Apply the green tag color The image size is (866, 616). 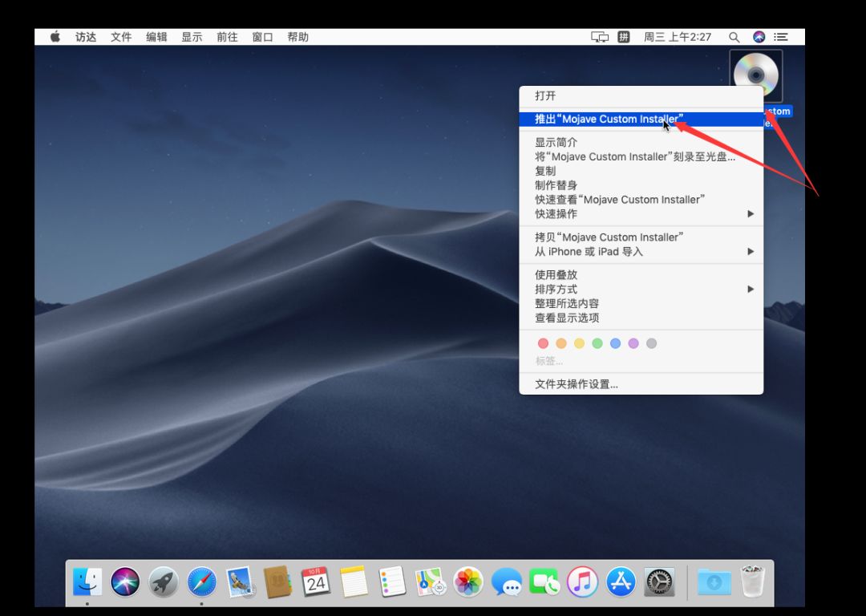597,343
